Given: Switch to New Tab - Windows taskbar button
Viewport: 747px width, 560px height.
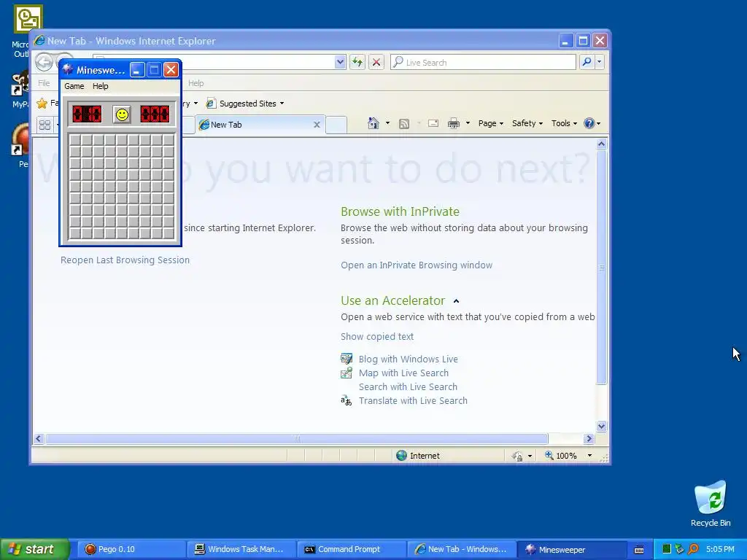Looking at the screenshot, I should pyautogui.click(x=461, y=550).
